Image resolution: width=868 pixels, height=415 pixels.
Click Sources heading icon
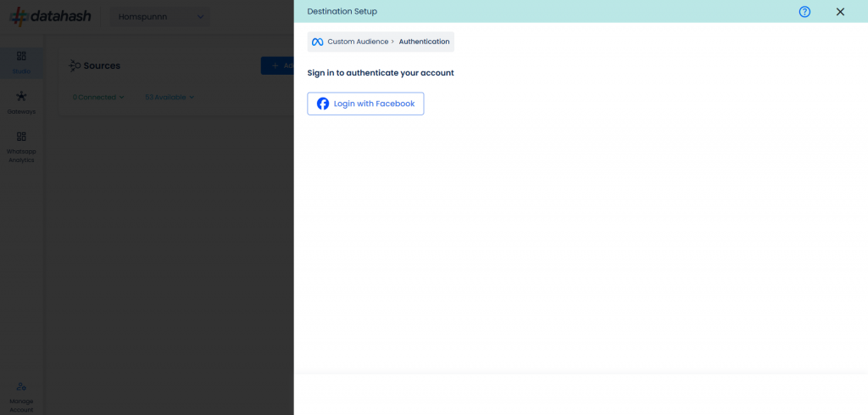(75, 66)
